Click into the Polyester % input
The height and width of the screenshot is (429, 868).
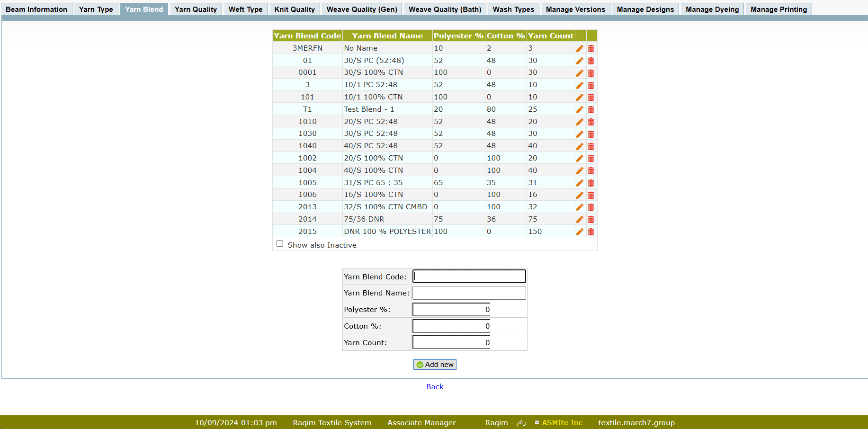(x=451, y=310)
